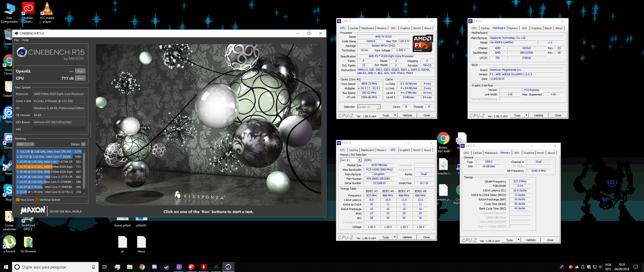Screen dimensions: 644x272
Task: Switch to About tab in CPU-Z Memory window
Action: pos(551,153)
